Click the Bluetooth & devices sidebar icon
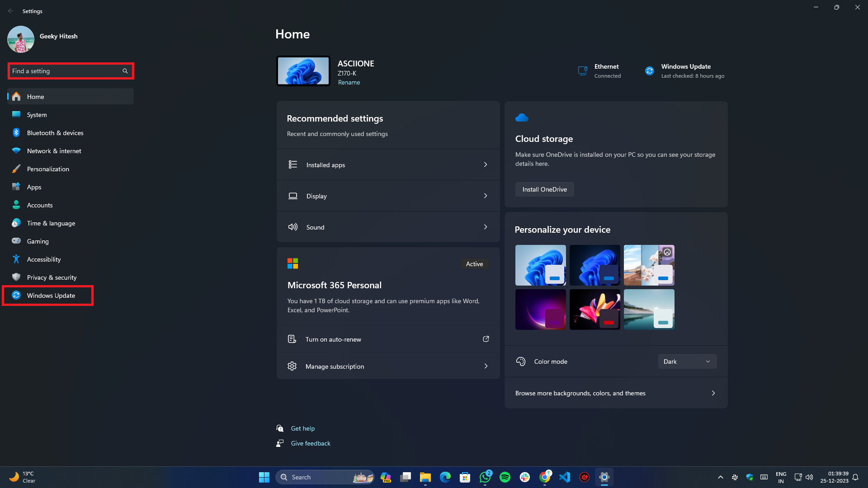Screen dimensions: 868x488 click(x=16, y=133)
